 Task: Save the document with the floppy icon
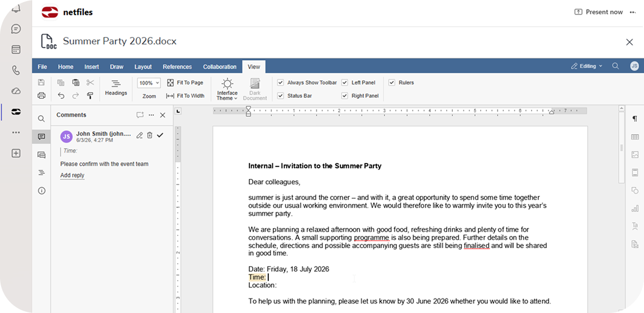[41, 83]
